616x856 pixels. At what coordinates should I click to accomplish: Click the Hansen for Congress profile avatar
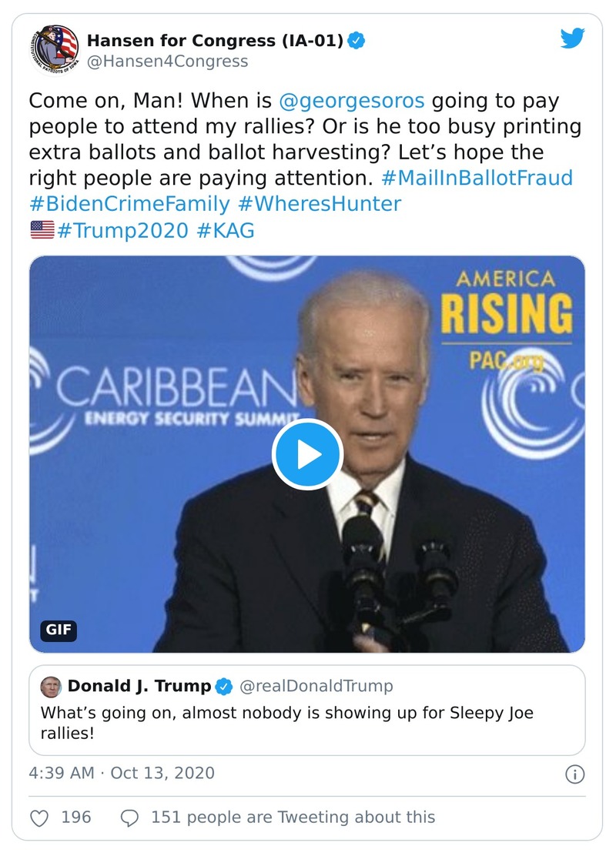pyautogui.click(x=54, y=48)
